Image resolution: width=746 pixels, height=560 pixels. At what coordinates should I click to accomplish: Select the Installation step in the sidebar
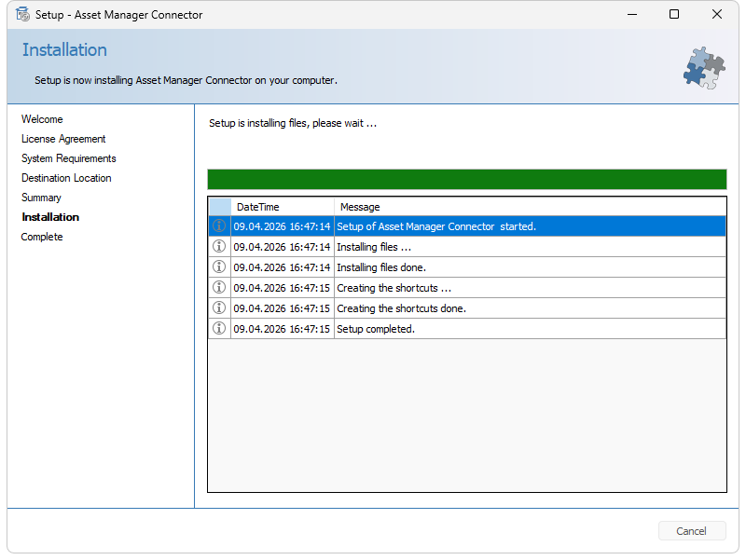coord(50,217)
